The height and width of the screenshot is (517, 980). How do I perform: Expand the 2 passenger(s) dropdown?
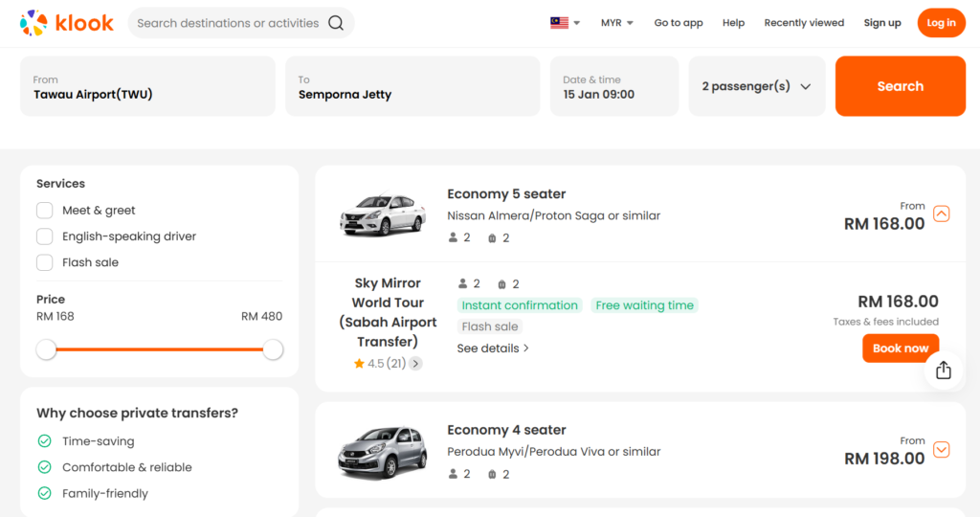click(x=756, y=86)
